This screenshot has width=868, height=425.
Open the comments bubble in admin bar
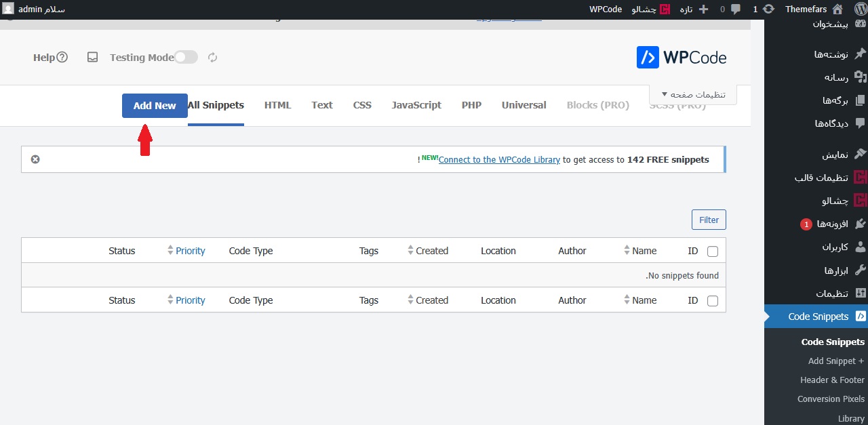pos(736,9)
